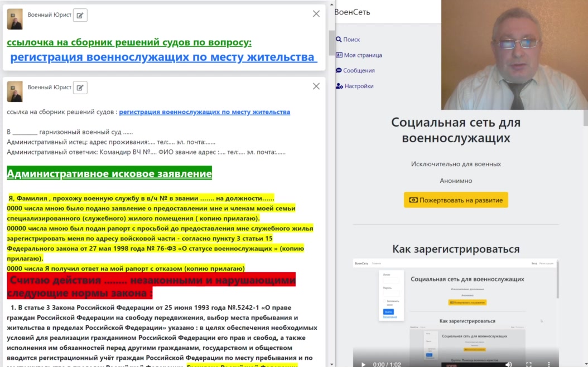The image size is (588, 367).
Task: Click the Социальная сеть для военнослужащих heading
Action: click(456, 130)
